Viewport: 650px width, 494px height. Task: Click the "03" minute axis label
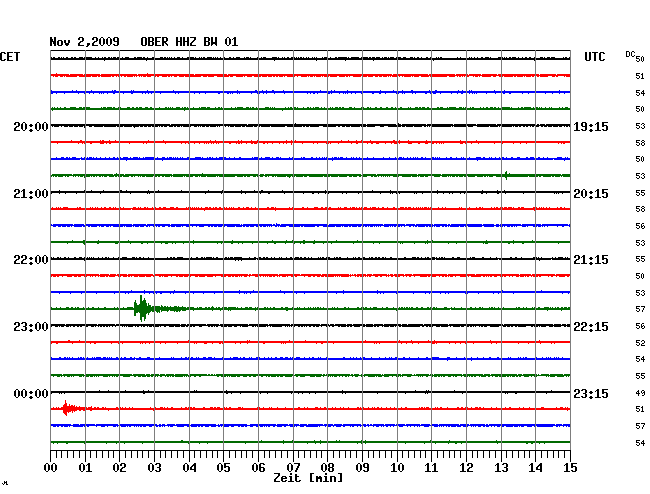pyautogui.click(x=154, y=468)
